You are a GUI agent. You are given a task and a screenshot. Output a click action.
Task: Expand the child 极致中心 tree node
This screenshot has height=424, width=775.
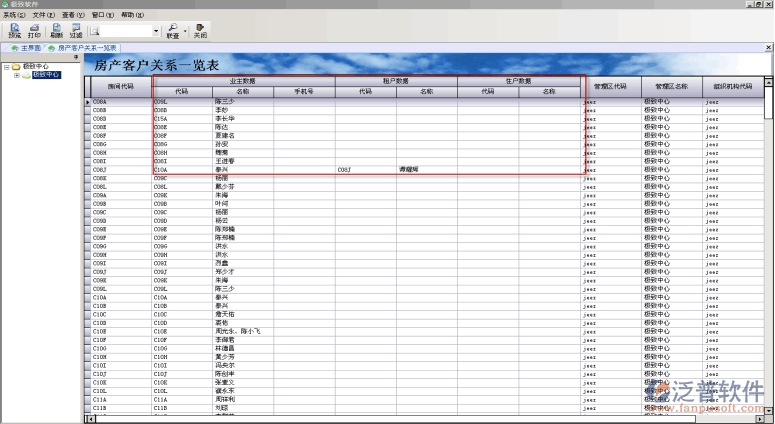click(x=16, y=75)
